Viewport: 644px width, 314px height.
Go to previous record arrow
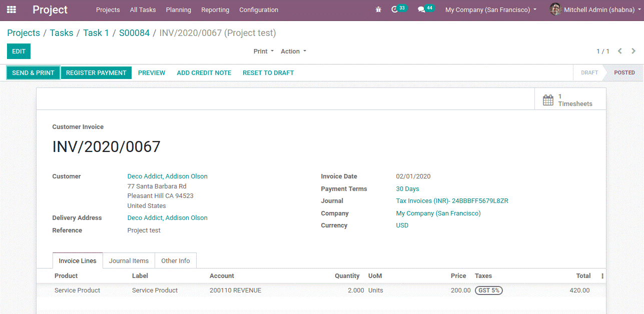tap(620, 51)
